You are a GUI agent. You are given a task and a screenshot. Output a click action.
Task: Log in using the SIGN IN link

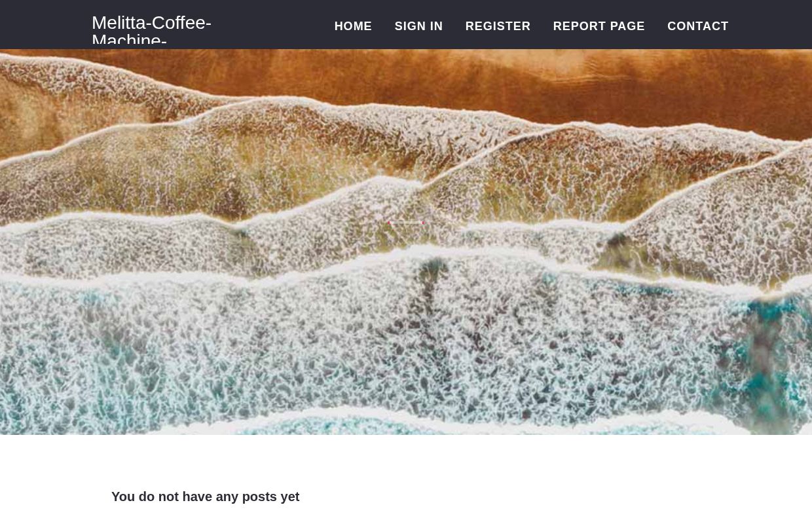(x=418, y=26)
